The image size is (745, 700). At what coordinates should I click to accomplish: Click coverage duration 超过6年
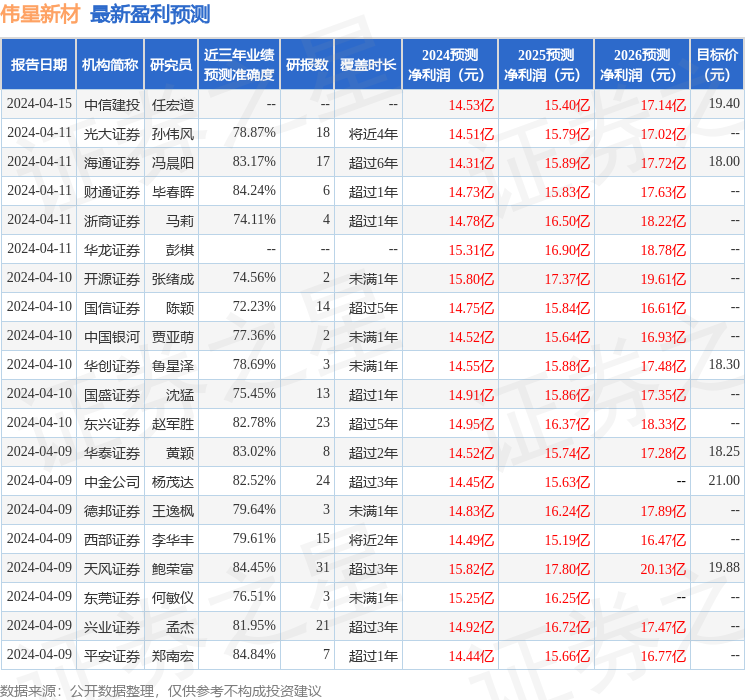[x=373, y=163]
